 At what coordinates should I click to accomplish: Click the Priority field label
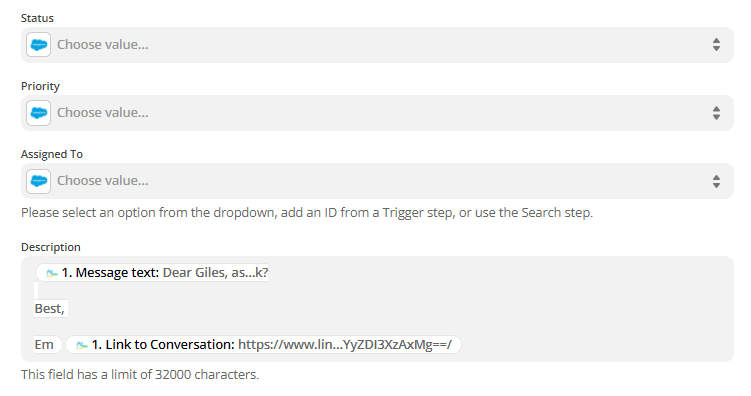(40, 86)
